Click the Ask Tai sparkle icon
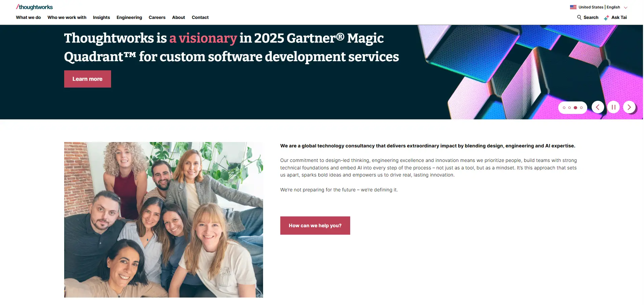 [607, 17]
